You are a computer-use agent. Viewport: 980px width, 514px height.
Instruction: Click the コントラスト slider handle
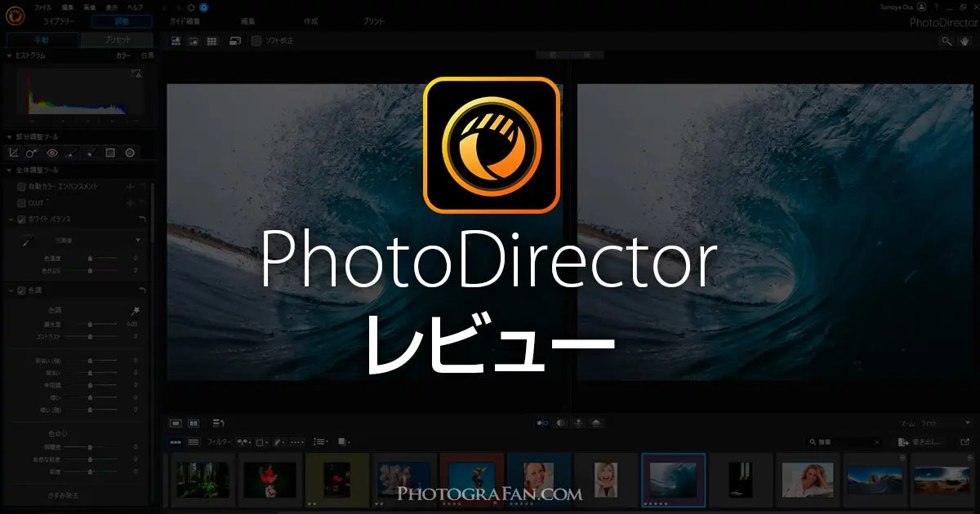click(90, 336)
